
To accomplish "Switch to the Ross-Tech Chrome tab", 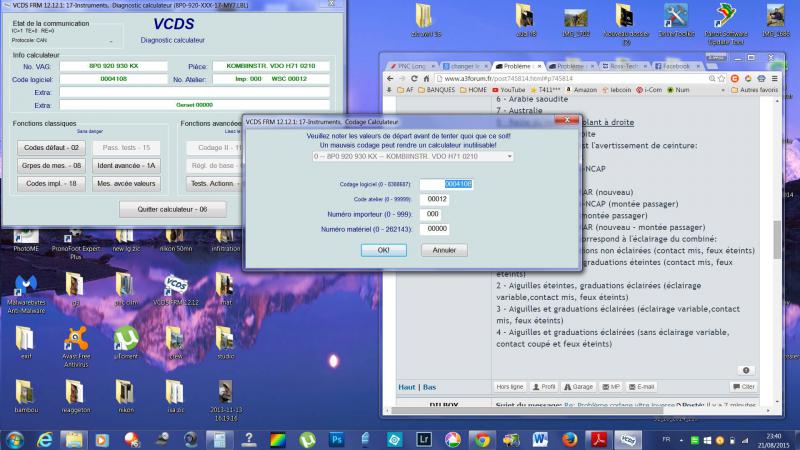I will tap(624, 66).
